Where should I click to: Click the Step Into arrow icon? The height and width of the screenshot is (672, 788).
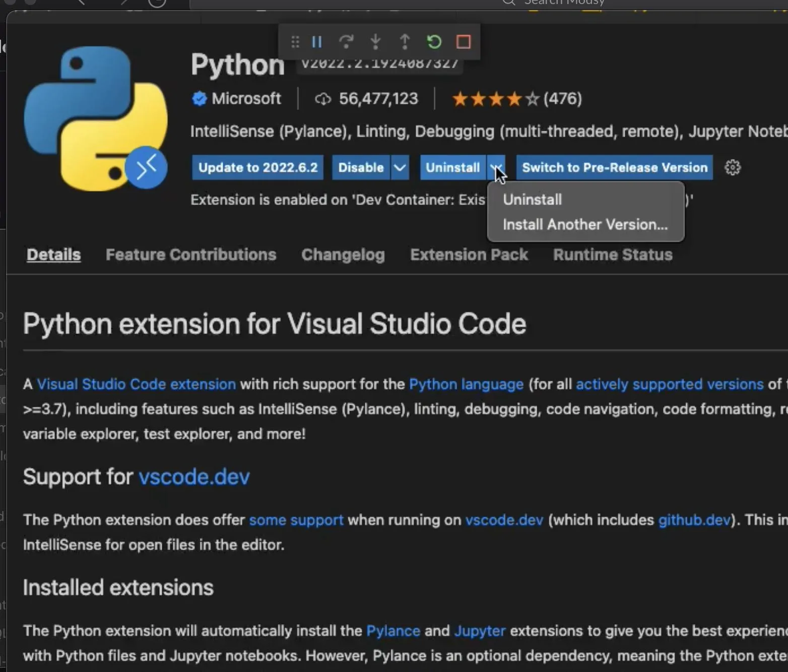coord(375,42)
